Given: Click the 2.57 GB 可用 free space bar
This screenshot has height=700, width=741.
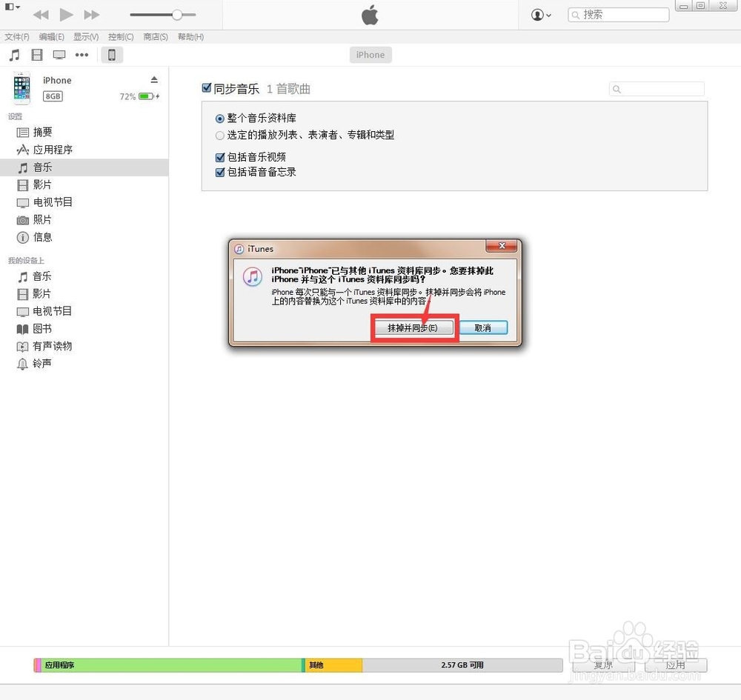Looking at the screenshot, I should pos(462,665).
